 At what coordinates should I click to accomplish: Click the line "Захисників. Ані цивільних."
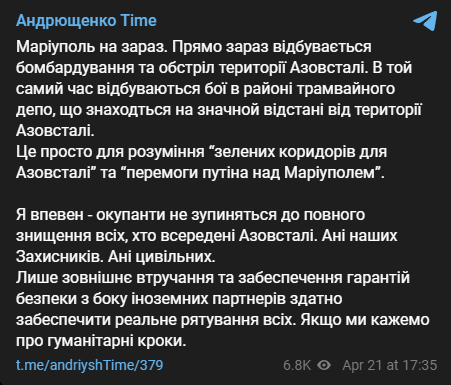(x=115, y=257)
